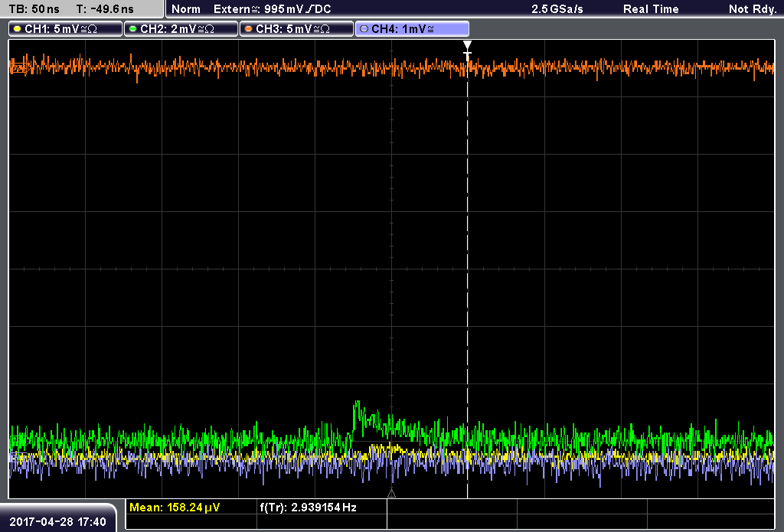This screenshot has width=784, height=532.
Task: Click the 2017-04-28 17:40 date stamp
Action: [x=58, y=521]
